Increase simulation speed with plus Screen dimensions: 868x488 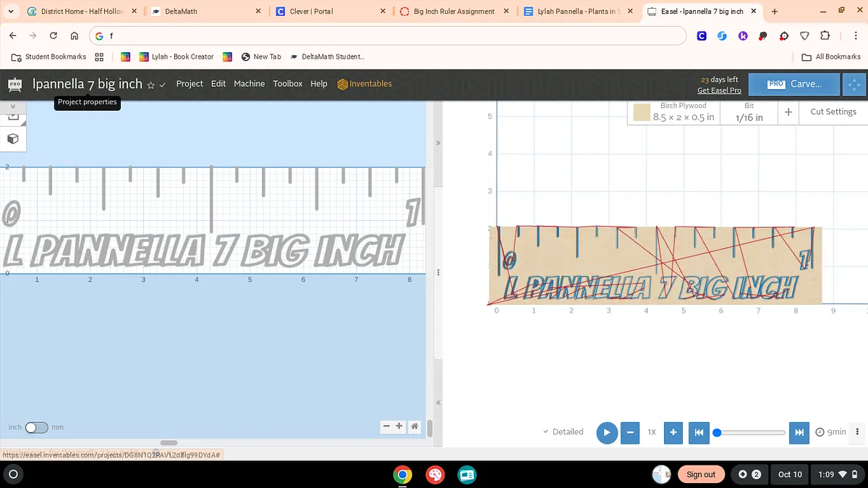coord(673,432)
